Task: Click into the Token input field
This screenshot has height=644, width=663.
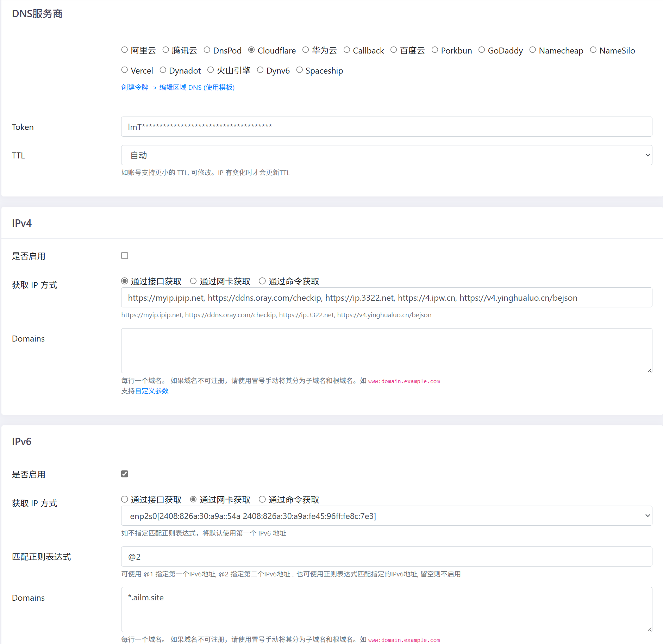Action: click(386, 127)
